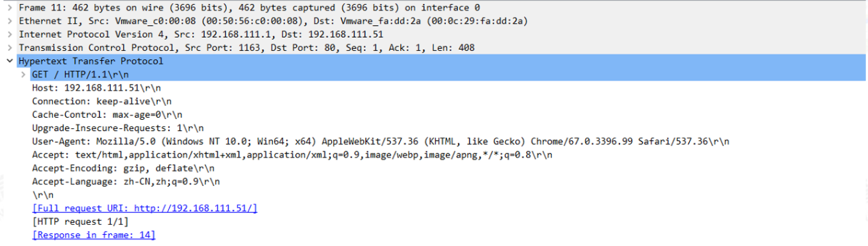Select the Connection: keep-alive line

[x=101, y=101]
